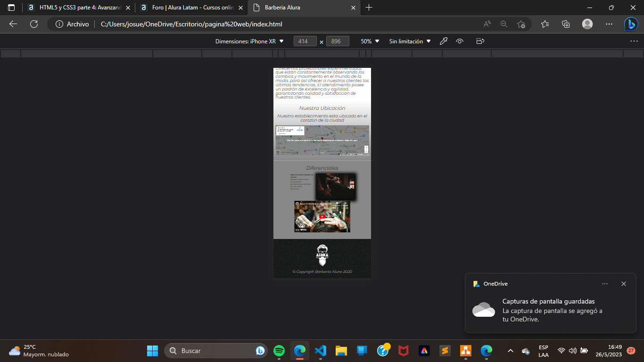
Task: Click the Alura logo in footer
Action: tap(322, 255)
